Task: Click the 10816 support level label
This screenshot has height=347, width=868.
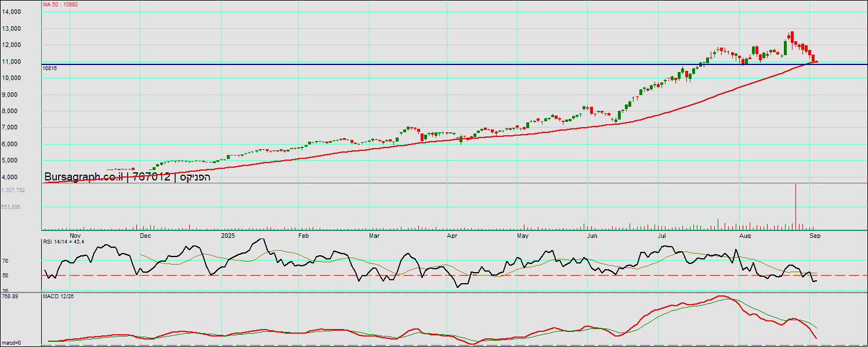Action: pyautogui.click(x=49, y=68)
